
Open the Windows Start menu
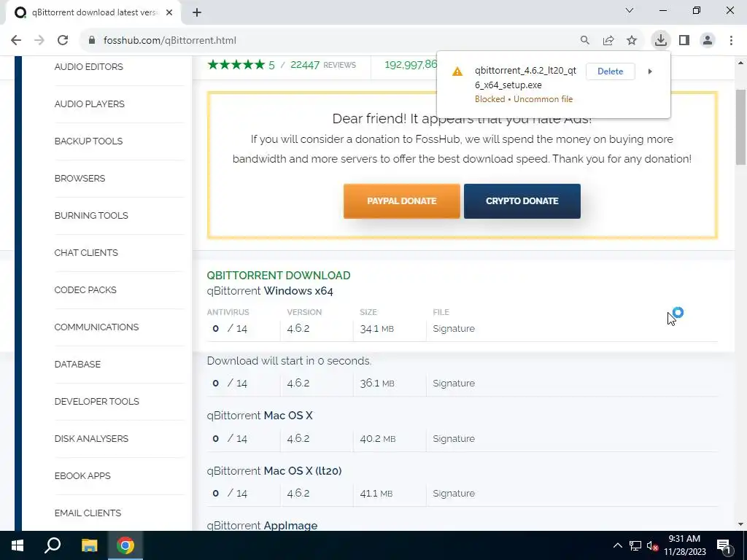[18, 545]
